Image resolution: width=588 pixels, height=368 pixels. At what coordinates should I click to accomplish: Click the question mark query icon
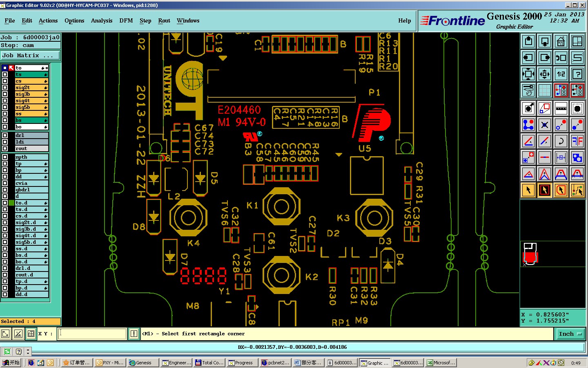pos(577,74)
